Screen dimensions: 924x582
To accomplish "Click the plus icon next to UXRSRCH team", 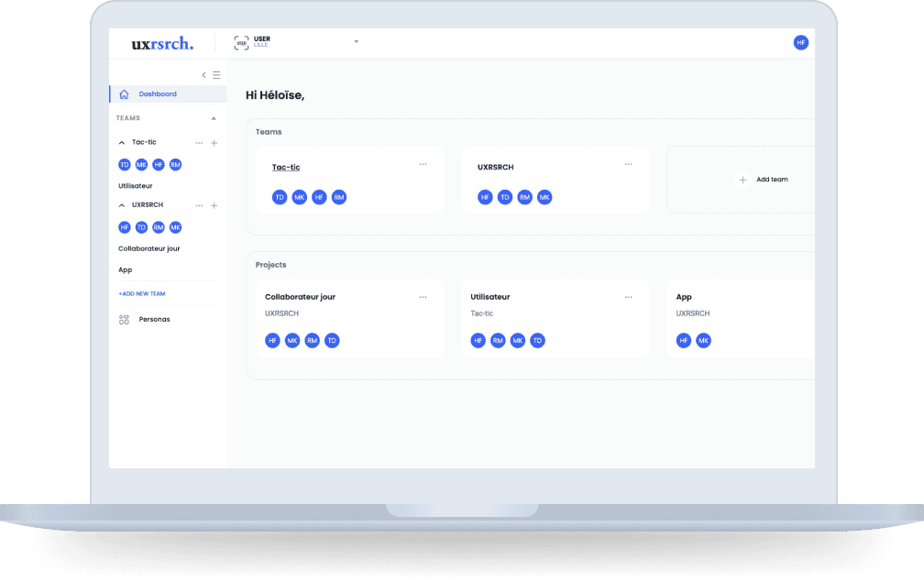I will click(x=214, y=204).
